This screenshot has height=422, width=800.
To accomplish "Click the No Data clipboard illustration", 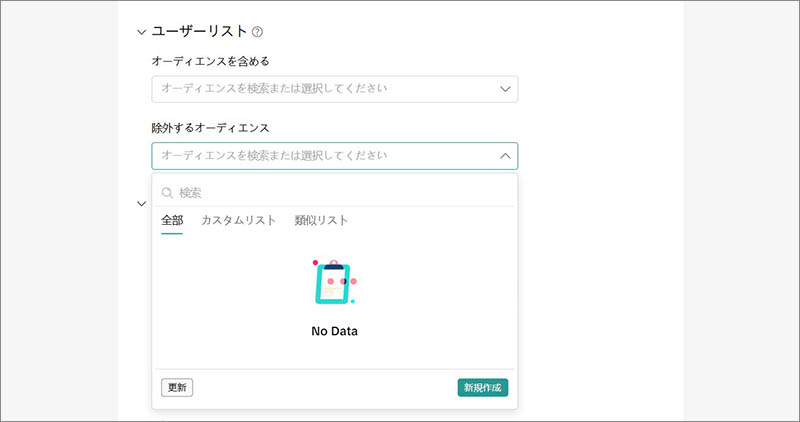I will click(334, 282).
